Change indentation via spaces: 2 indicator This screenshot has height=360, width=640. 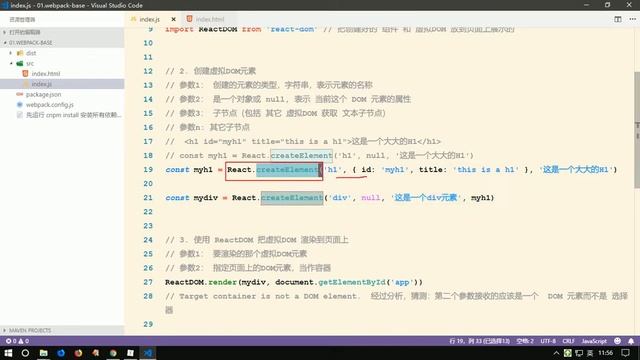(525, 341)
